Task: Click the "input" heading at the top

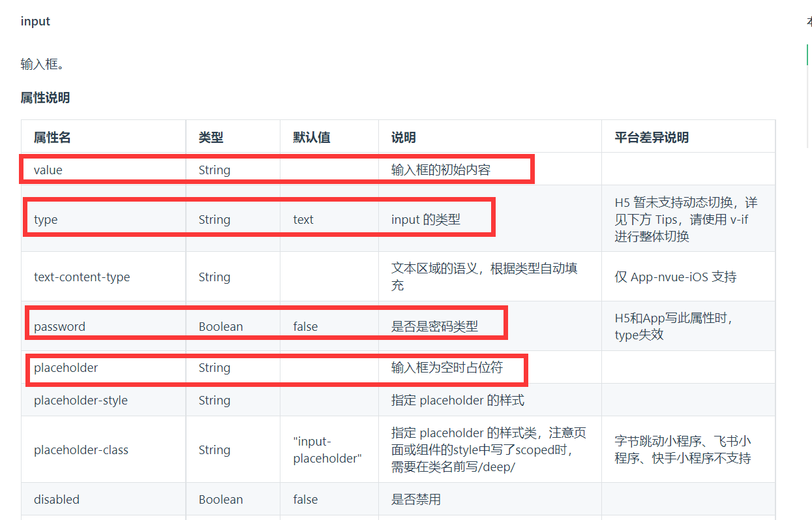Action: coord(35,21)
